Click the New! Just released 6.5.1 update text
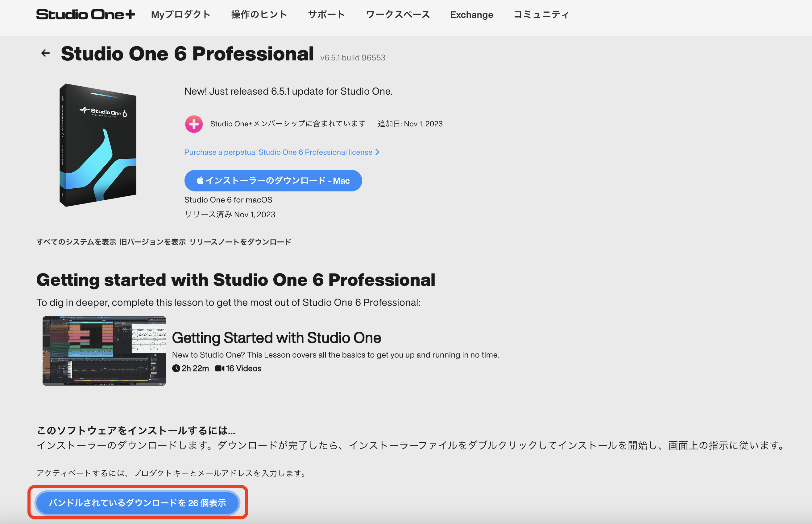Screen dimensions: 812x524 (288, 91)
